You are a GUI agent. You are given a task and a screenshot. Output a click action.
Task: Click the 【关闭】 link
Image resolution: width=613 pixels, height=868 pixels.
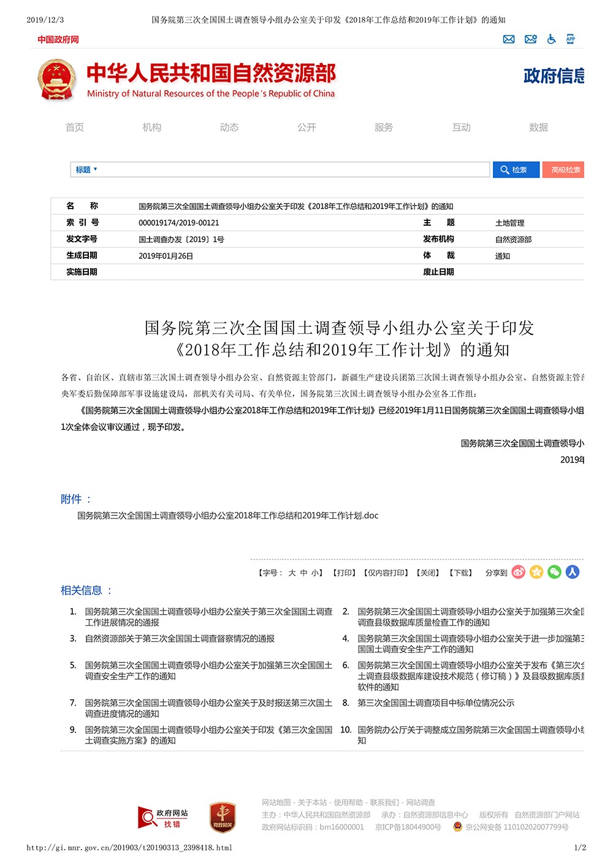coord(428,572)
